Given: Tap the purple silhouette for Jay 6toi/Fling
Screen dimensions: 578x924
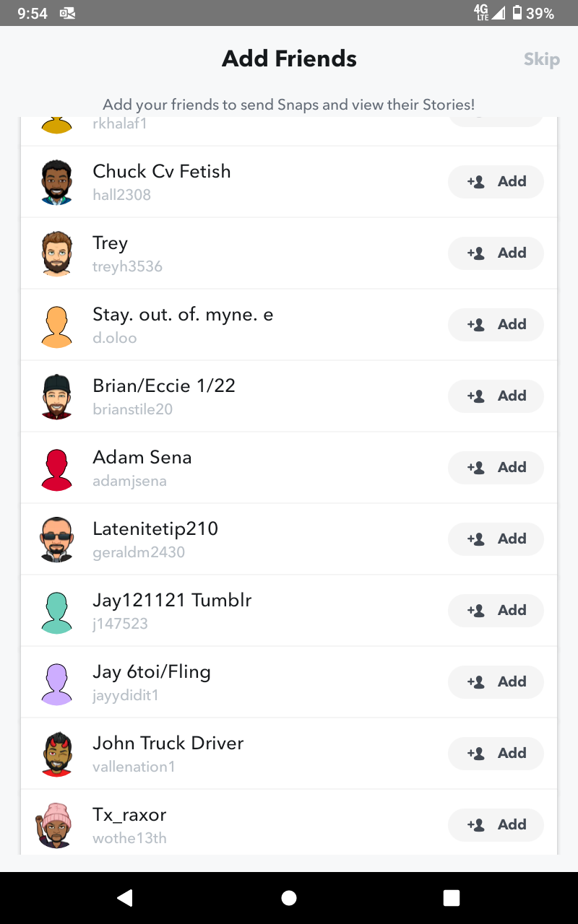Looking at the screenshot, I should point(56,683).
